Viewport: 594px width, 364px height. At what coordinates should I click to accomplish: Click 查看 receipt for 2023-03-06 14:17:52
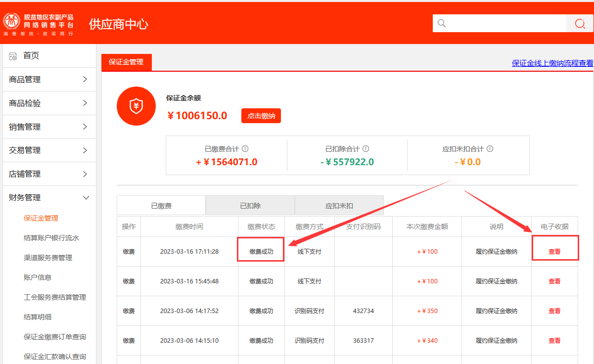pos(554,311)
